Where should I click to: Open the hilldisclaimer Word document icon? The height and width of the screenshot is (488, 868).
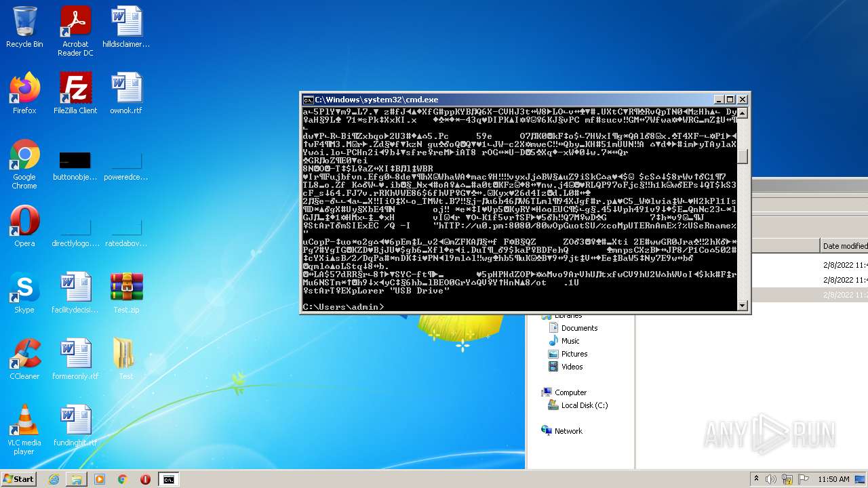pyautogui.click(x=126, y=27)
